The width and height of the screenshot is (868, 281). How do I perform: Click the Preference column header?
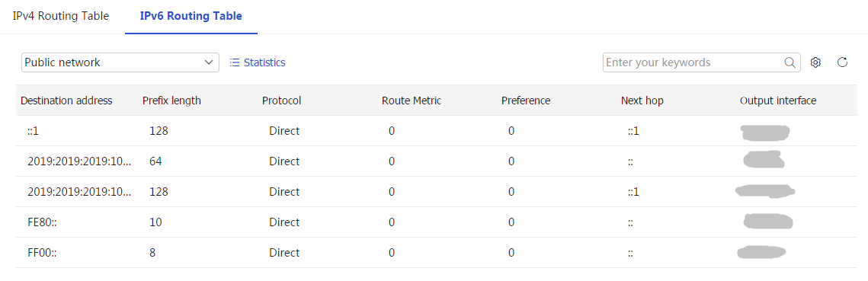click(526, 101)
